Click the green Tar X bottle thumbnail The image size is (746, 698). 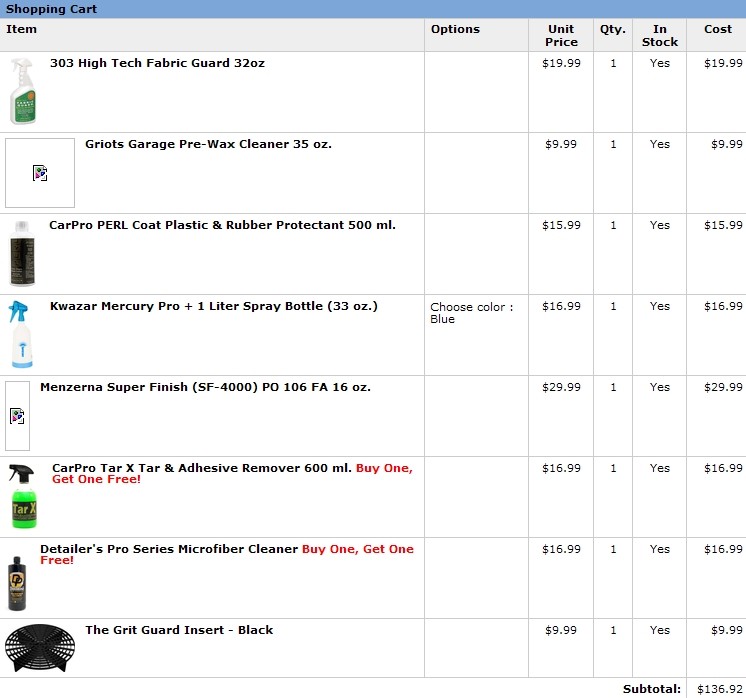(23, 496)
